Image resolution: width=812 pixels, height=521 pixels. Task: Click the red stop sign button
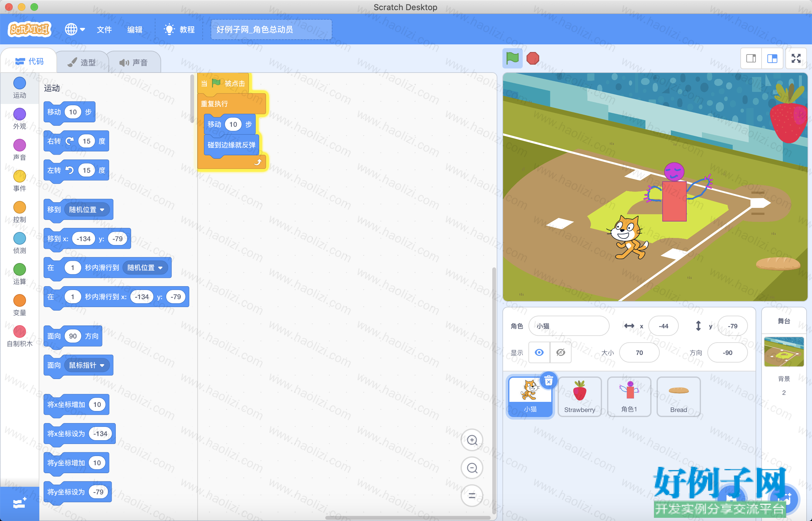[x=533, y=58]
